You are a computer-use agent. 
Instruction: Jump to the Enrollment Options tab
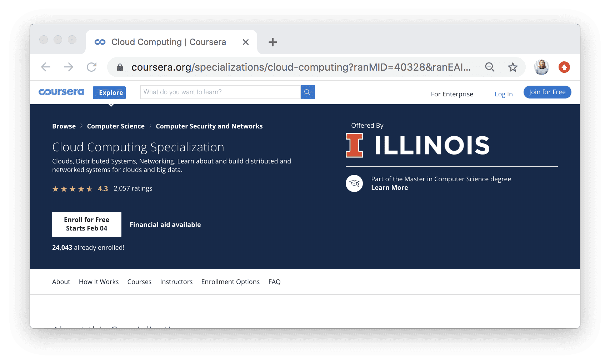230,282
